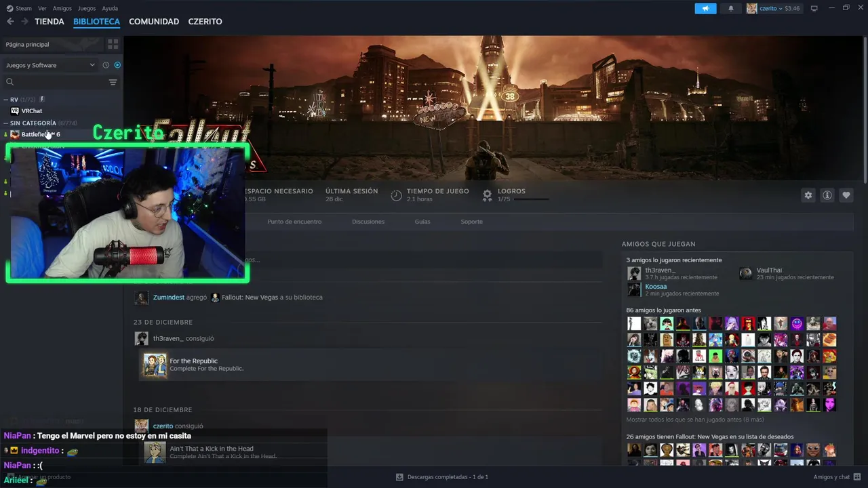
Task: Click the wallet balance $3.46
Action: pyautogui.click(x=792, y=8)
